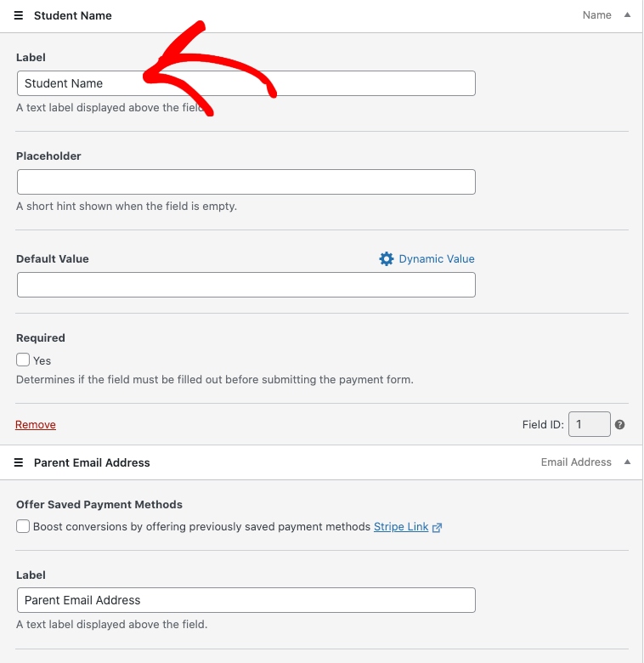Click the Student Name drag handle icon

click(x=19, y=15)
